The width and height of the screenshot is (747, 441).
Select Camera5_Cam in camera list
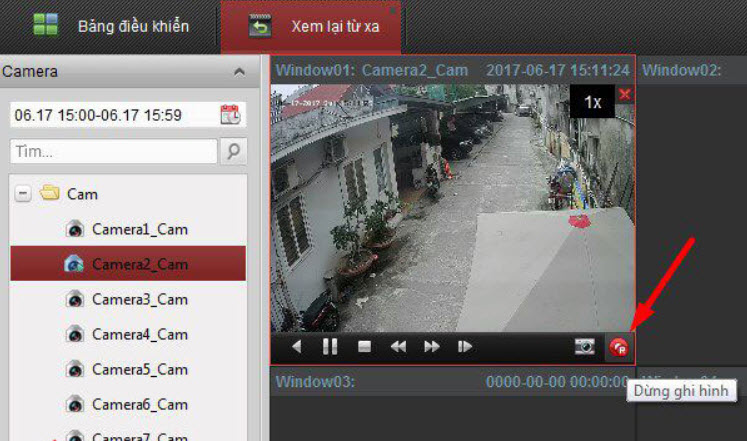[x=139, y=369]
